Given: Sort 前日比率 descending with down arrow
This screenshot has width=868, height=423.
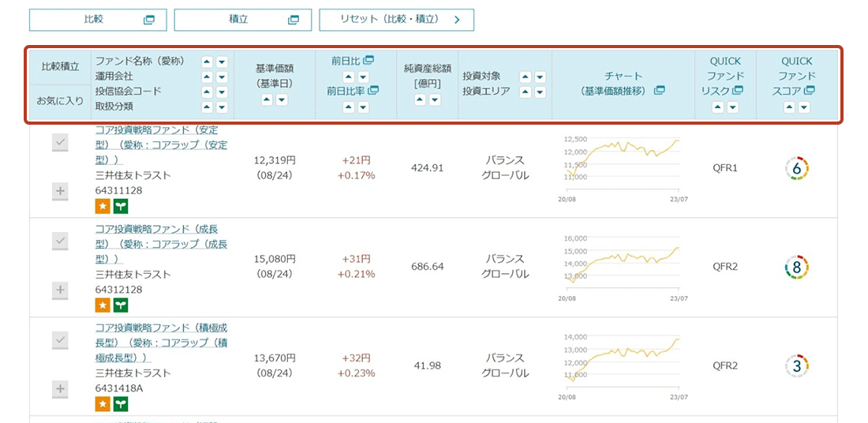Looking at the screenshot, I should point(363,107).
